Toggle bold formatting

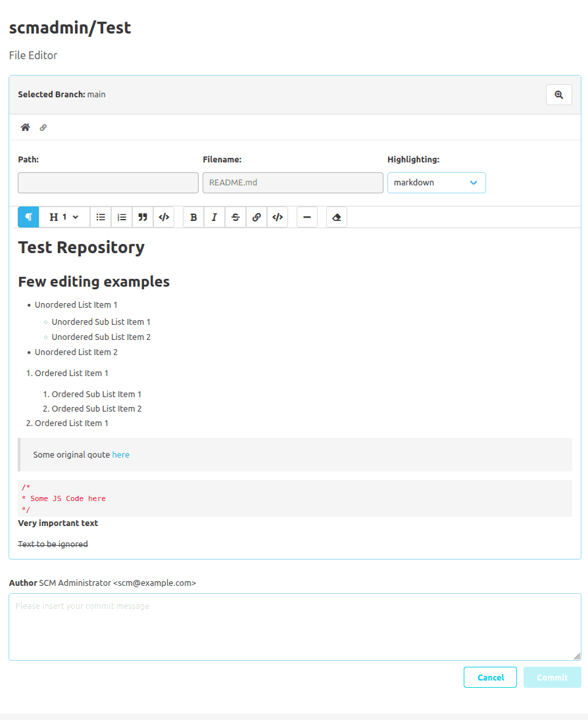(193, 217)
